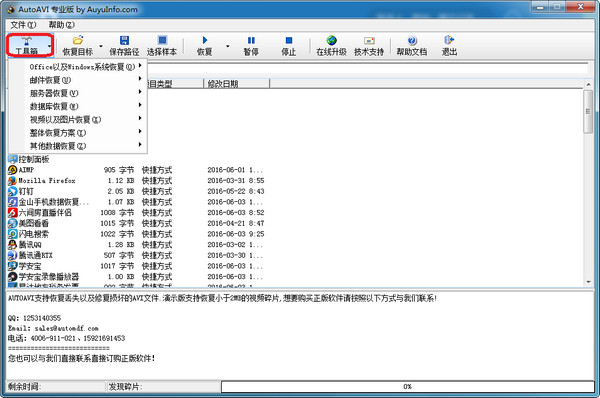Click the 0% progress bar
Image resolution: width=600 pixels, height=398 pixels.
point(408,387)
